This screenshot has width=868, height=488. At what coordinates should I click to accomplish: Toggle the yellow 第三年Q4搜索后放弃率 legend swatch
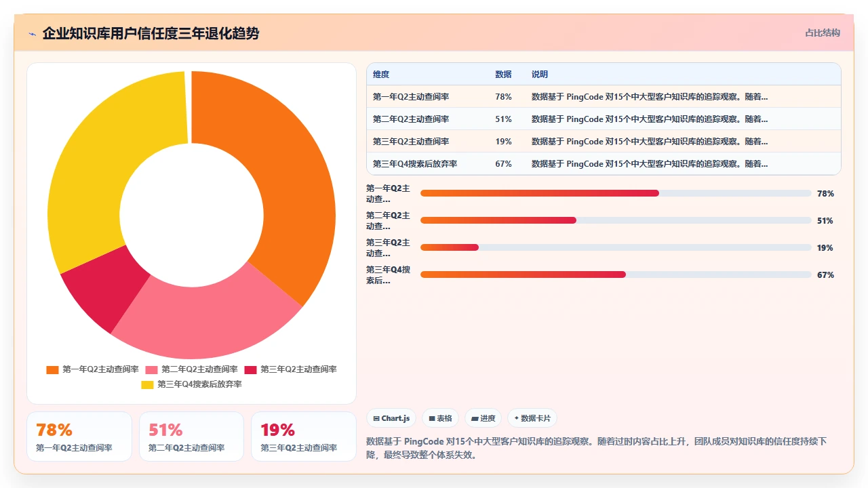[x=147, y=384]
